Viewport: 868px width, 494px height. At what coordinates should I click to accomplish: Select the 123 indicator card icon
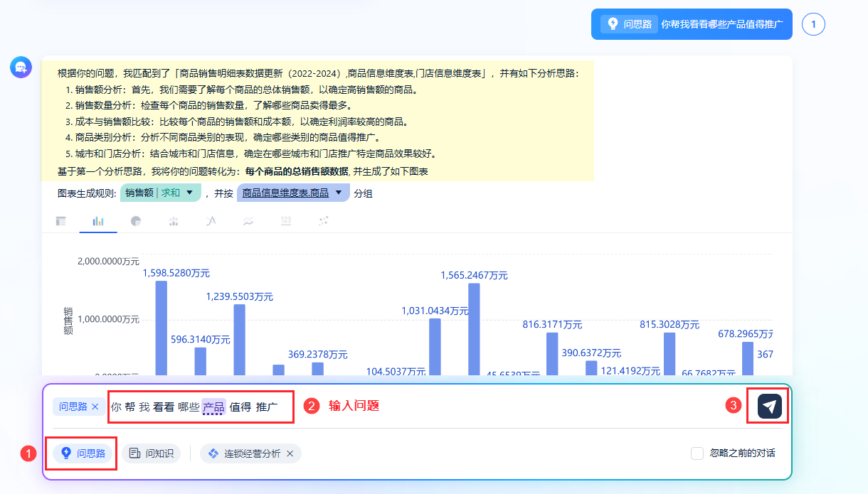286,221
